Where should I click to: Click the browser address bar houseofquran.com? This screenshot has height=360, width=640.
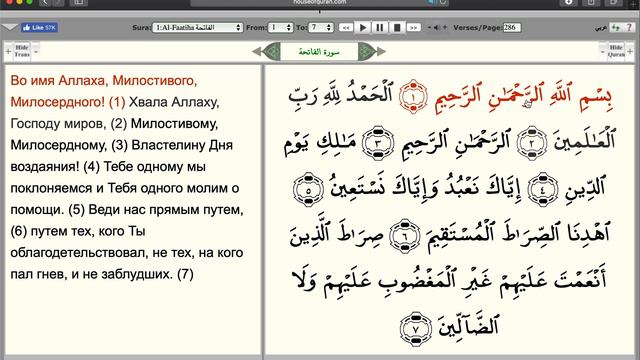(320, 2)
